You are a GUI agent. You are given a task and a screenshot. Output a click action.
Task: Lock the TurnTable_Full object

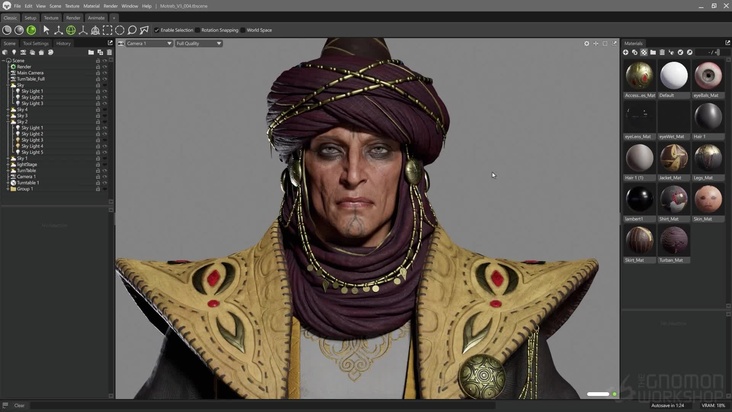(98, 79)
